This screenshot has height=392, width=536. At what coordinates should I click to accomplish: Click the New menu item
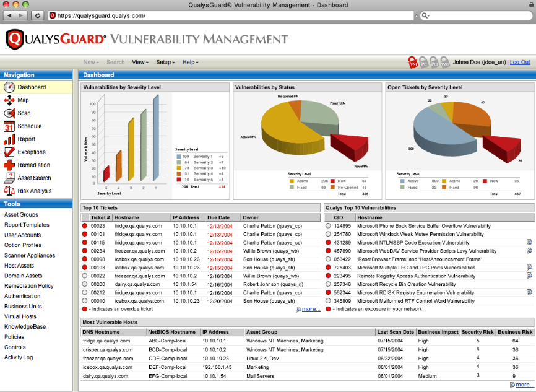[92, 62]
